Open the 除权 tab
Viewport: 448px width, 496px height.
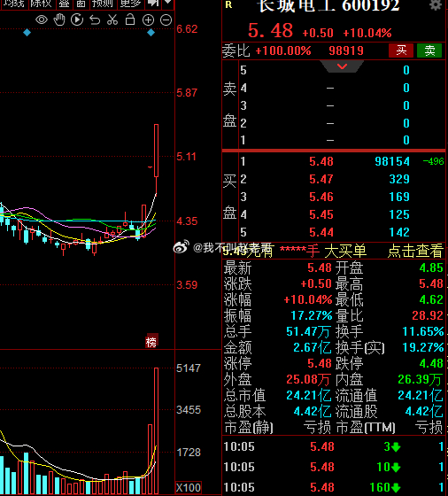tap(41, 4)
